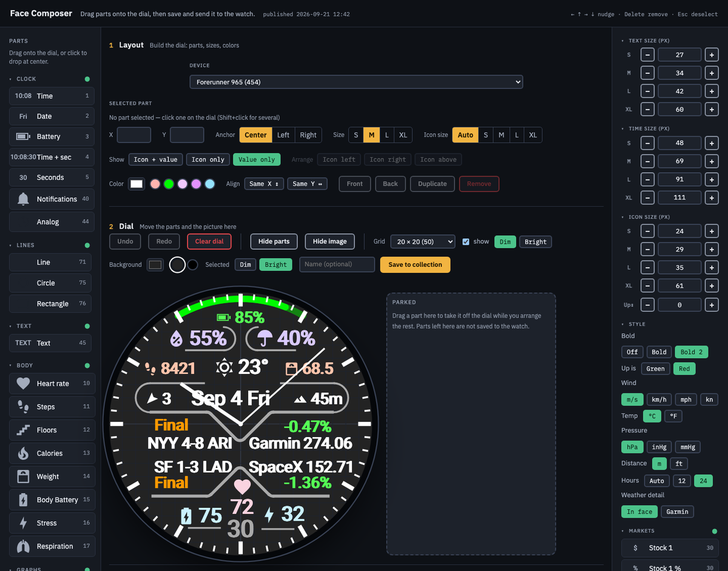Select icon size Auto
The height and width of the screenshot is (571, 728).
click(465, 135)
